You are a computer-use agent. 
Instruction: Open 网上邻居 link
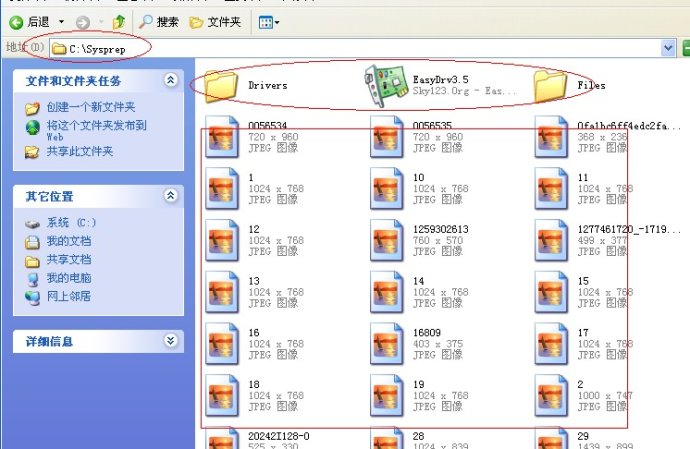pyautogui.click(x=69, y=296)
